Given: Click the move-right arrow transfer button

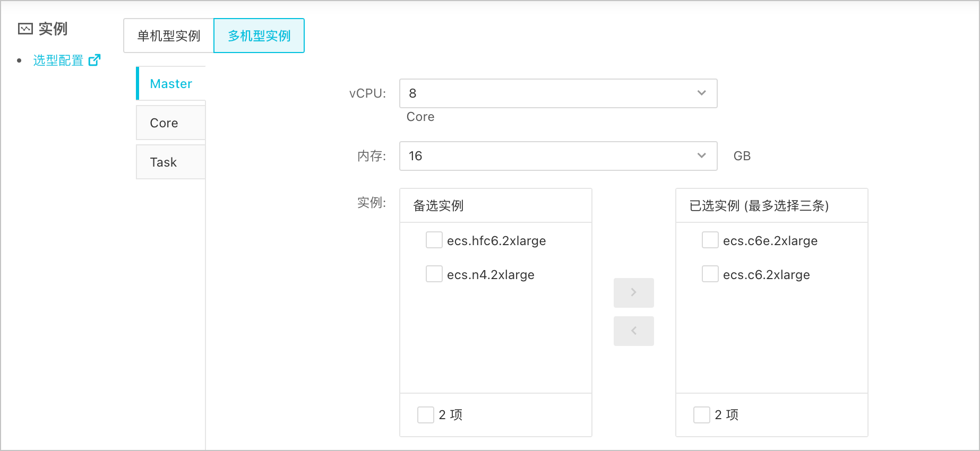Looking at the screenshot, I should pos(634,293).
